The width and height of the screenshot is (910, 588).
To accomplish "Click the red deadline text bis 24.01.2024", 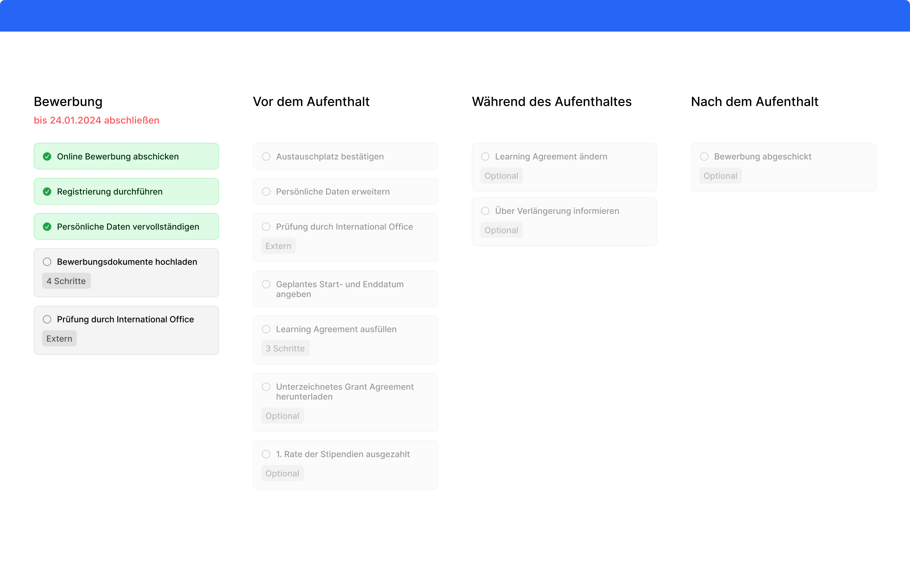I will [96, 120].
